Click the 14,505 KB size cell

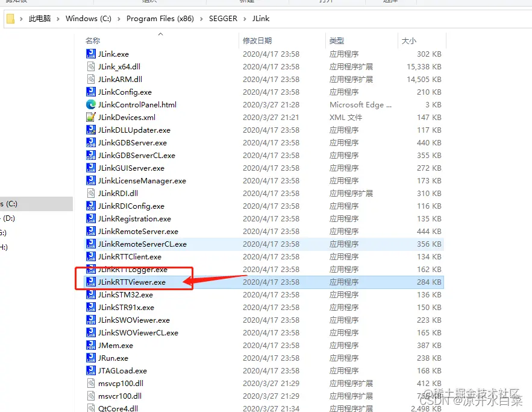click(424, 79)
